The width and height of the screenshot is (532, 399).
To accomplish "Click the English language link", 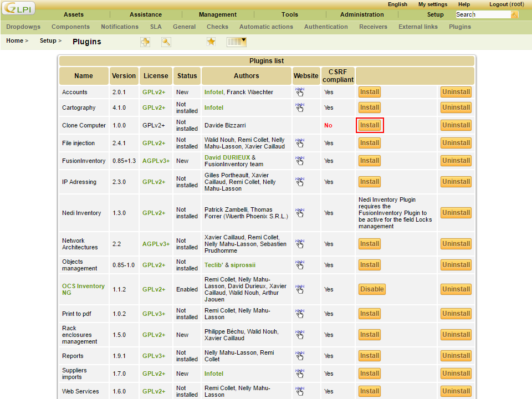I will (x=397, y=4).
